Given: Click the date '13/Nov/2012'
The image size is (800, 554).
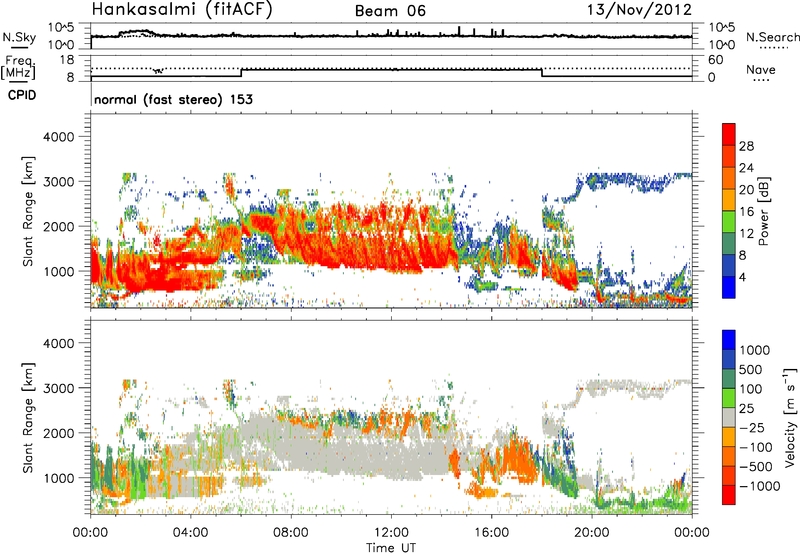Looking at the screenshot, I should [x=640, y=10].
